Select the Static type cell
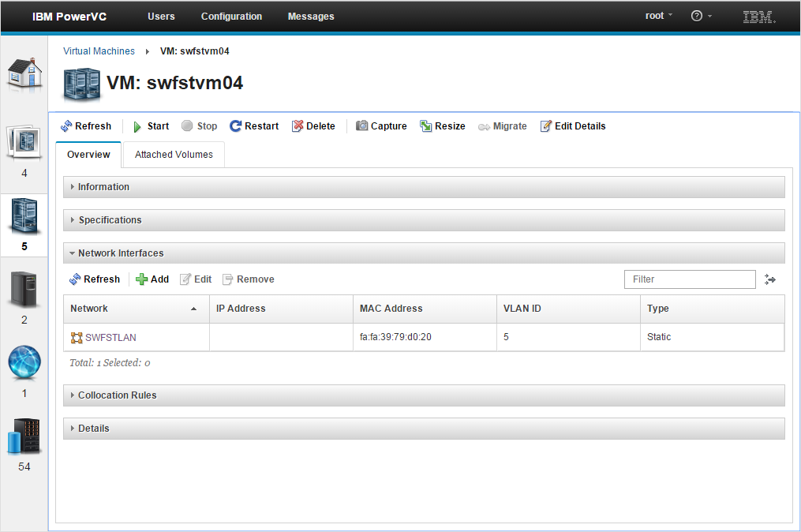Screen dimensions: 801x532 tap(712, 337)
